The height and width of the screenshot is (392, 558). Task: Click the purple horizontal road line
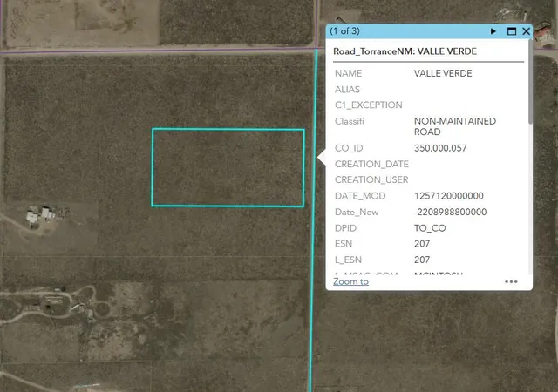[157, 52]
